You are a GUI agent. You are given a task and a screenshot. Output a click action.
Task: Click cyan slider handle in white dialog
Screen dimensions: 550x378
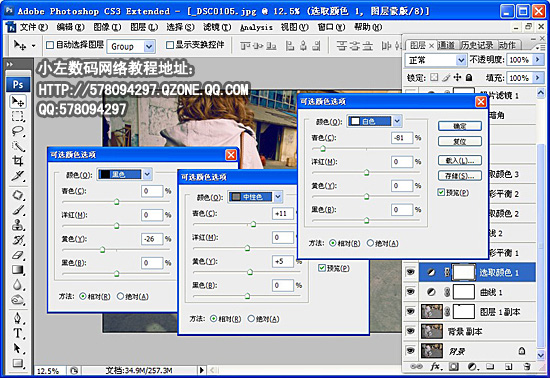click(x=323, y=149)
